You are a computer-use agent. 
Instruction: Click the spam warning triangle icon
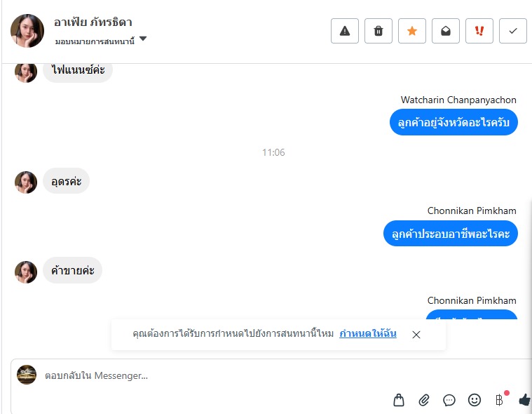pyautogui.click(x=344, y=31)
